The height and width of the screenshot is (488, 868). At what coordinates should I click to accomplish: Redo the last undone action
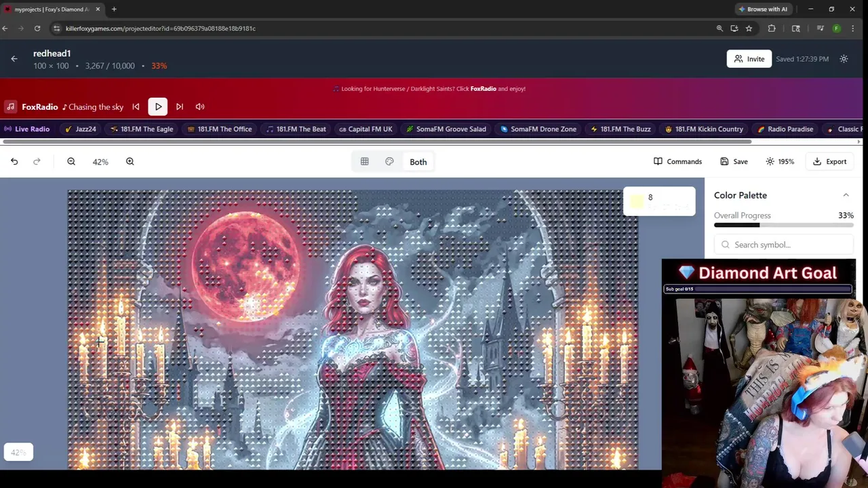point(37,161)
